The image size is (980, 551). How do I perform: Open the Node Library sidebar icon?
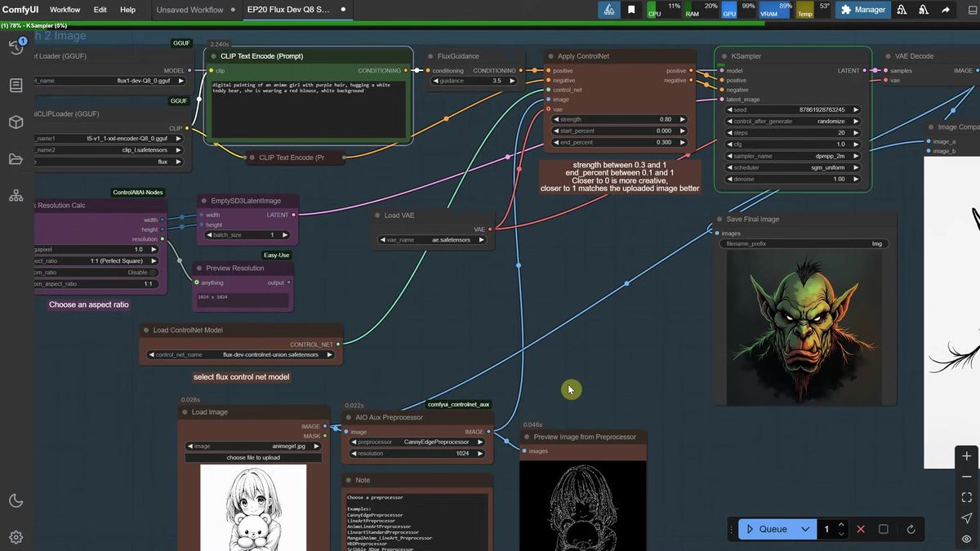16,85
